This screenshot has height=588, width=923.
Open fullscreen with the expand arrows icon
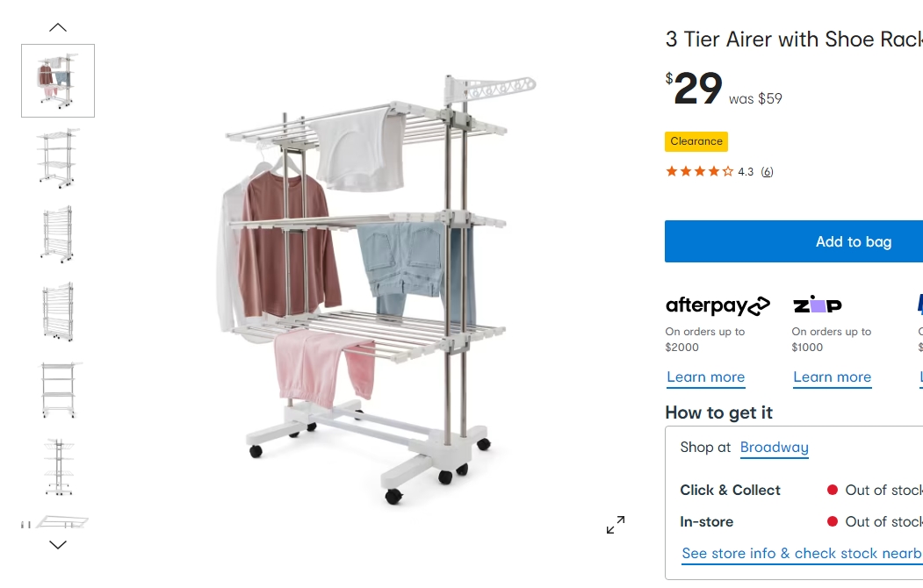tap(616, 525)
